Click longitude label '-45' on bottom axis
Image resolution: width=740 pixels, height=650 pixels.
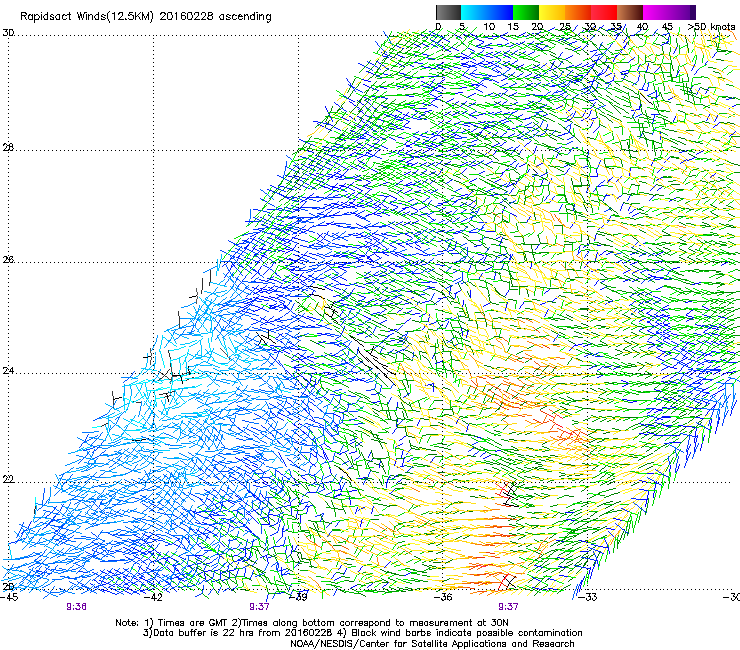tap(9, 597)
